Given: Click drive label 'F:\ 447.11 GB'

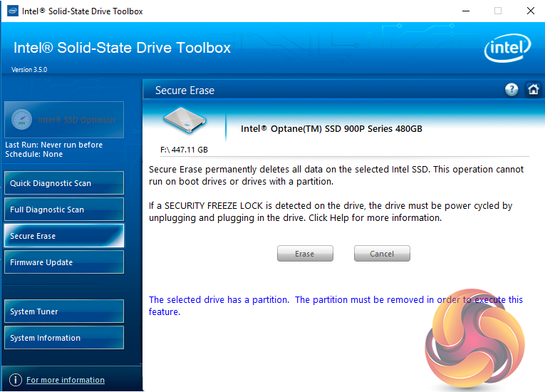Looking at the screenshot, I should click(184, 150).
